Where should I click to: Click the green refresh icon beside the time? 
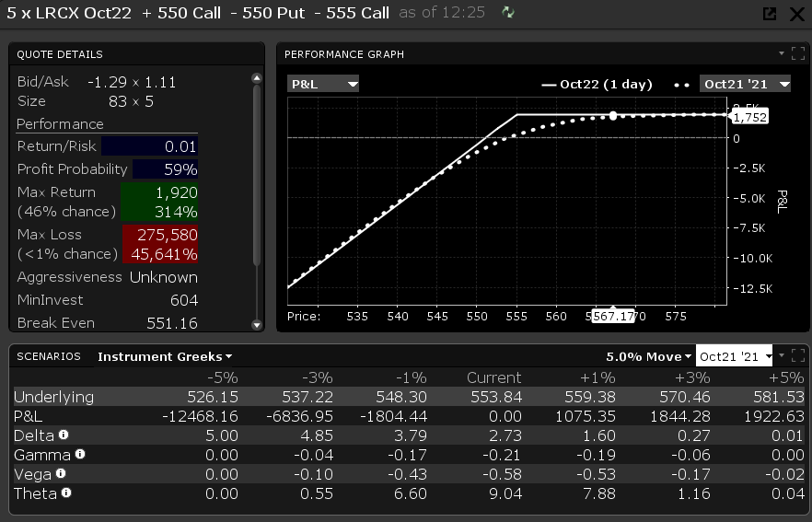[508, 13]
